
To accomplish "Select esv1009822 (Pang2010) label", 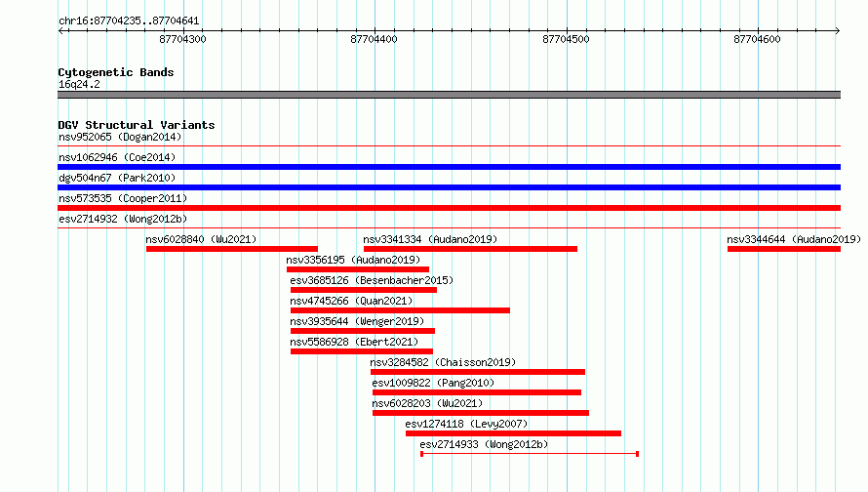I will click(433, 383).
